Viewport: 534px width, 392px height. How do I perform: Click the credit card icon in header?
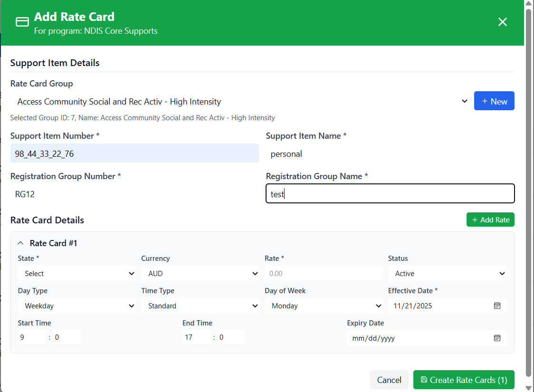pyautogui.click(x=22, y=22)
